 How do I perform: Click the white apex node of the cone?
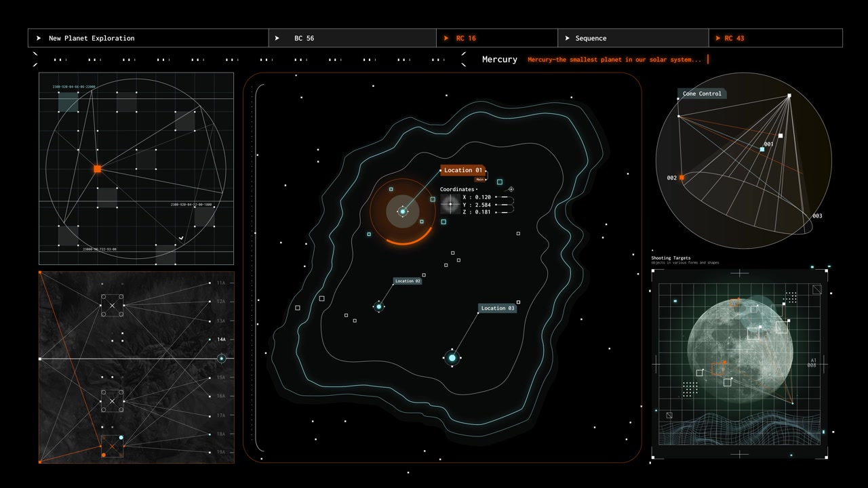(x=789, y=96)
